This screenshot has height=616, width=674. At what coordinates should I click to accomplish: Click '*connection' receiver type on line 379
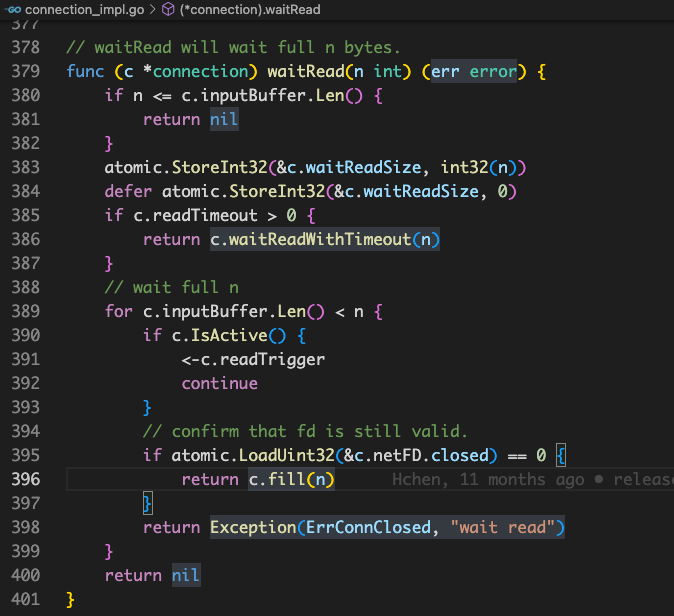click(196, 71)
